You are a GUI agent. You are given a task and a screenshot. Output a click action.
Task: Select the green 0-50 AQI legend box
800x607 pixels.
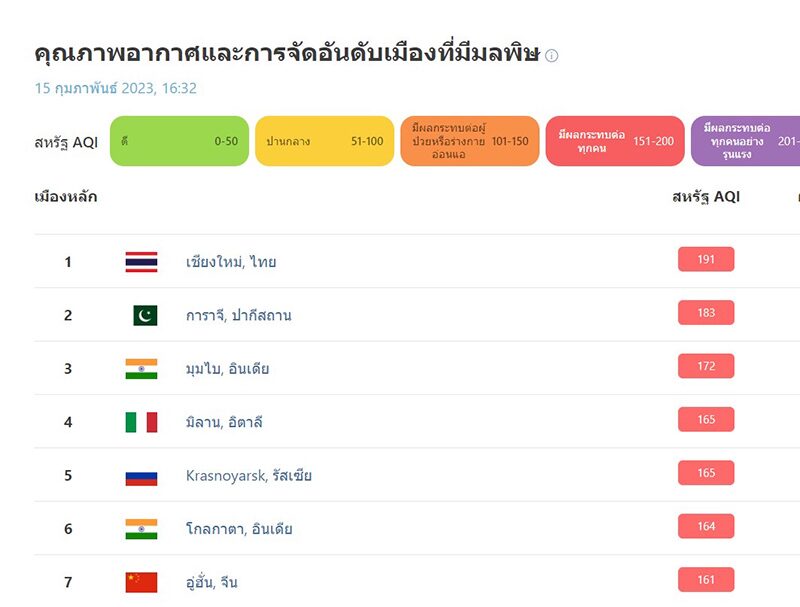180,141
